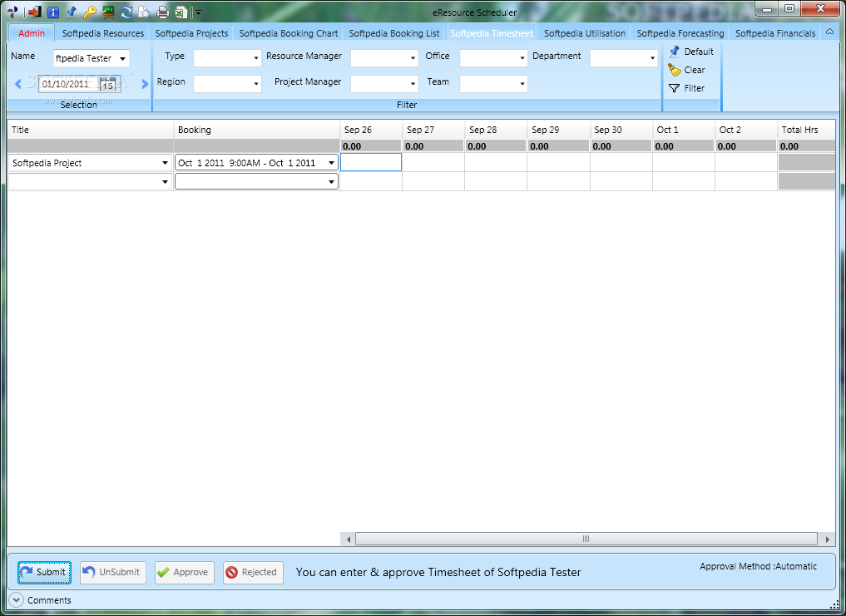Click the printer icon
This screenshot has height=616, width=846.
click(162, 12)
